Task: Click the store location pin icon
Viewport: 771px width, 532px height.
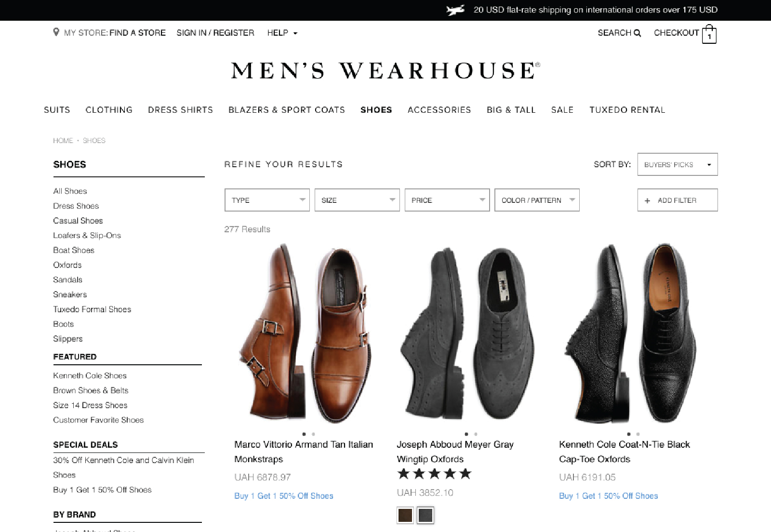Action: [56, 32]
